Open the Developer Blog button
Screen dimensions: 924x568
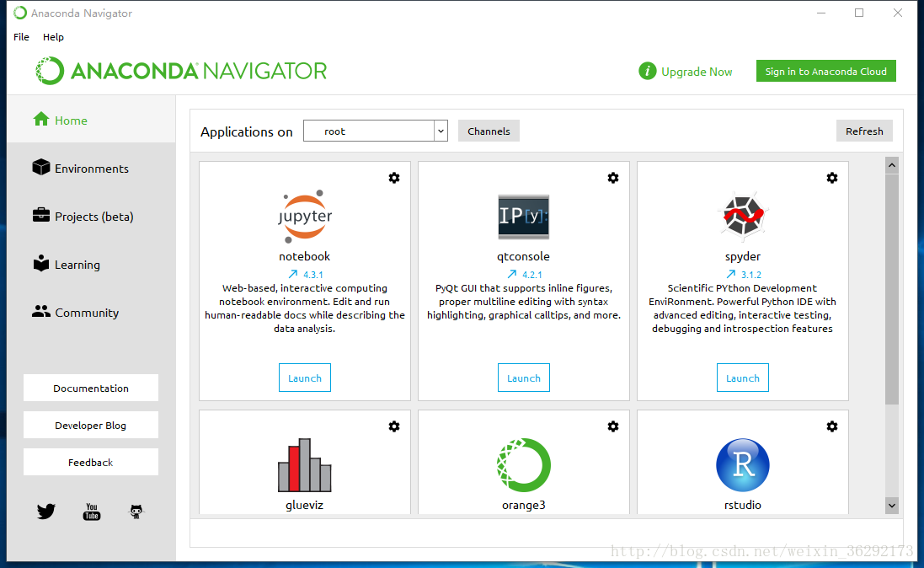[91, 426]
